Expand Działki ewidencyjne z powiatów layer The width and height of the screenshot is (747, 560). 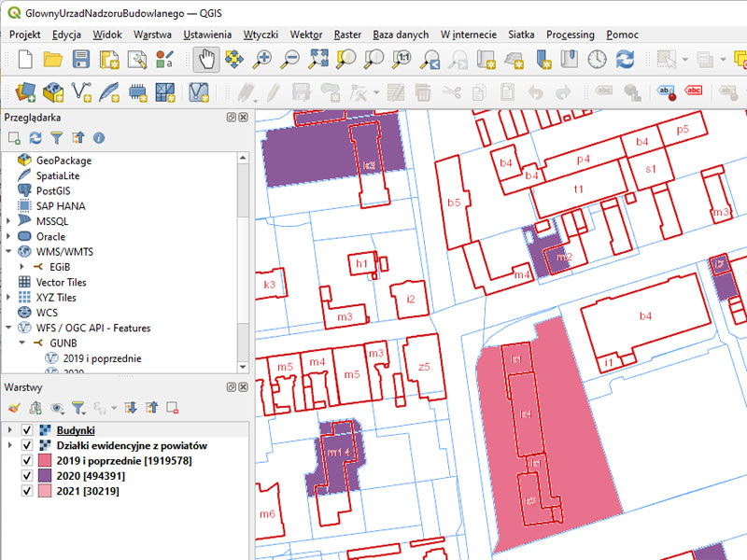(x=9, y=445)
